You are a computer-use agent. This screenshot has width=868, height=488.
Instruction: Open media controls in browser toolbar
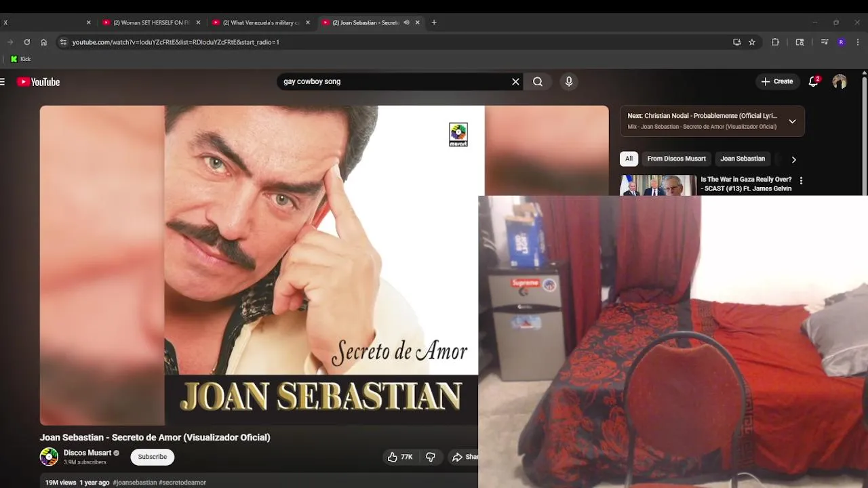824,42
